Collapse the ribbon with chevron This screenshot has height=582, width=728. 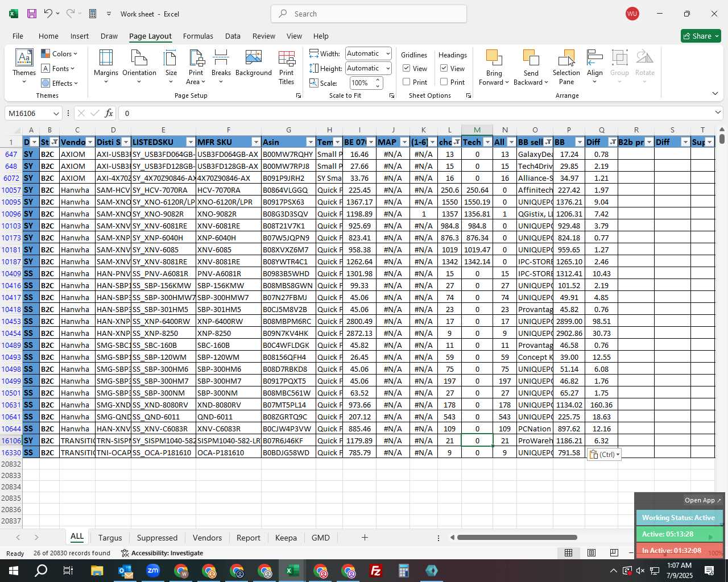715,93
